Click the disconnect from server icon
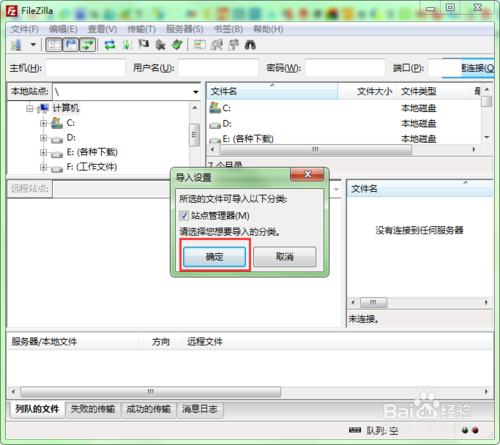This screenshot has width=500, height=445. click(x=160, y=45)
